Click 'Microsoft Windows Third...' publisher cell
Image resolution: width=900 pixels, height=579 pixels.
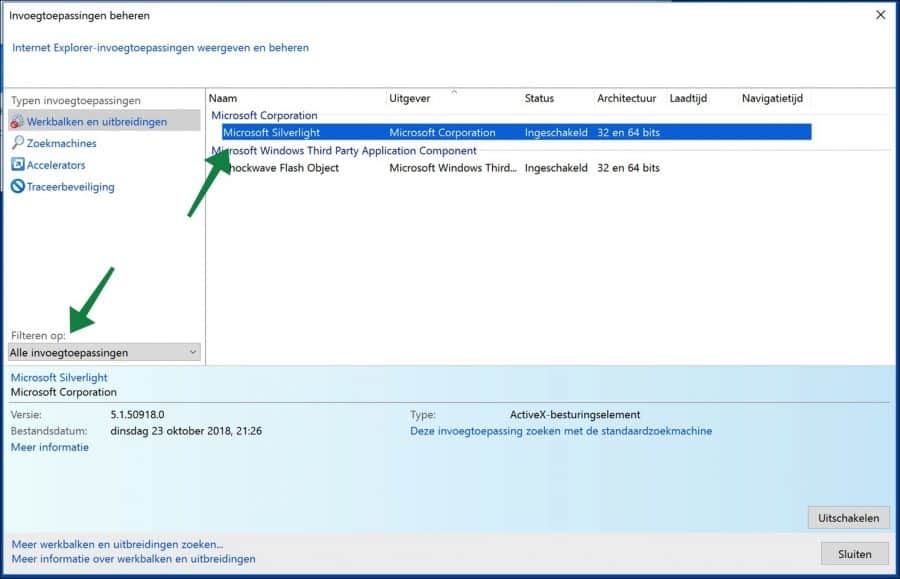tap(453, 168)
